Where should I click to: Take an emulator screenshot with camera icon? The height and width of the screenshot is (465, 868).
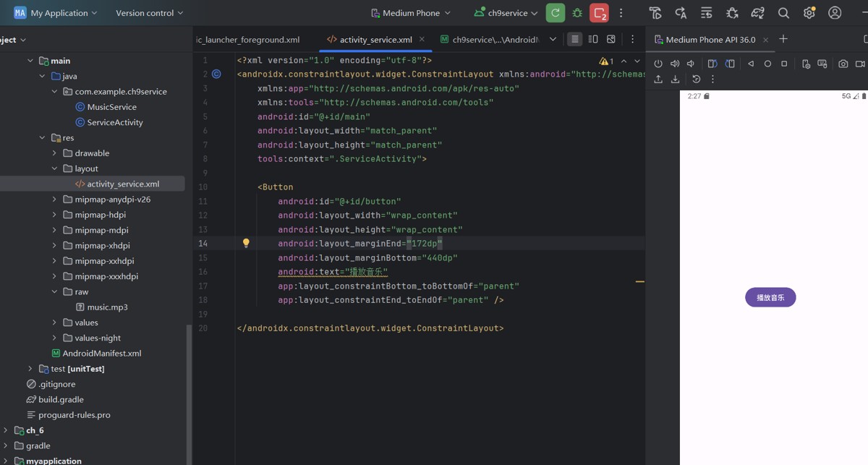pyautogui.click(x=843, y=64)
